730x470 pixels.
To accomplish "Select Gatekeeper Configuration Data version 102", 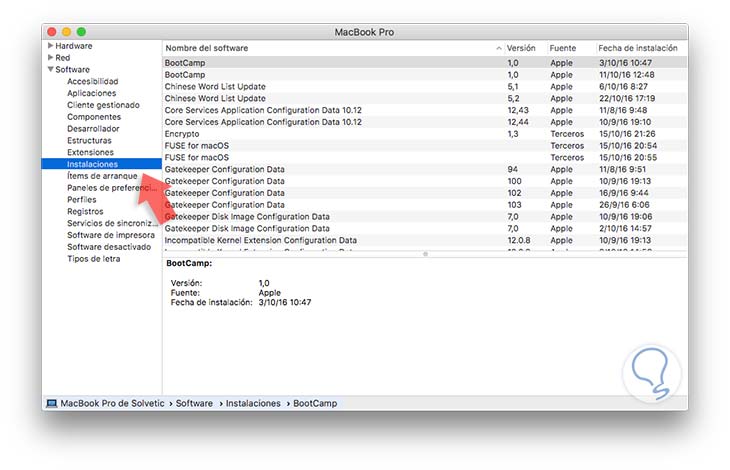I will coord(425,193).
